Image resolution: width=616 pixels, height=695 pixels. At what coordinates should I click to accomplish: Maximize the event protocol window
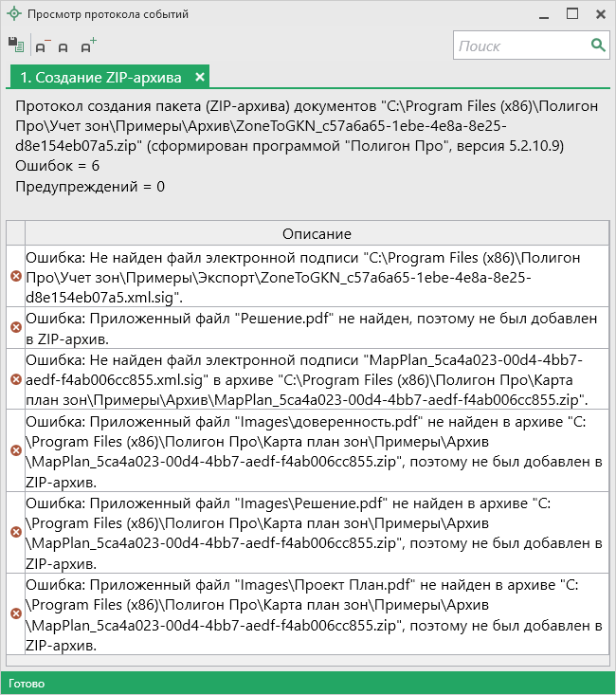click(x=571, y=14)
